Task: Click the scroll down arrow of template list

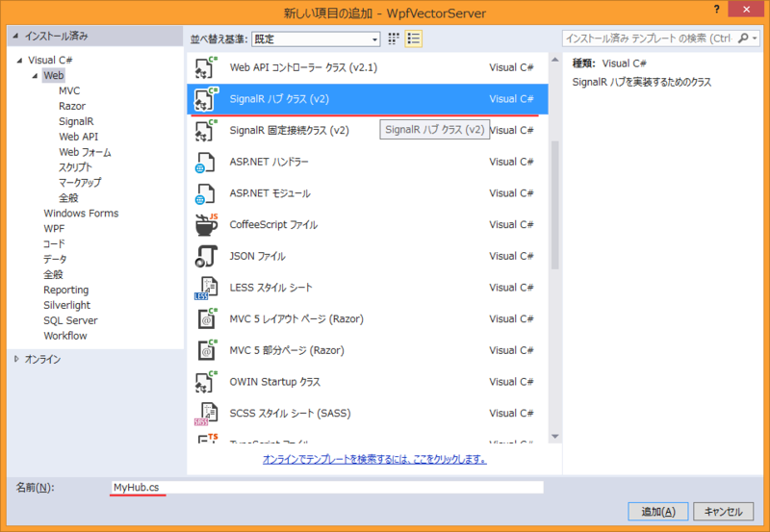Action: 555,437
